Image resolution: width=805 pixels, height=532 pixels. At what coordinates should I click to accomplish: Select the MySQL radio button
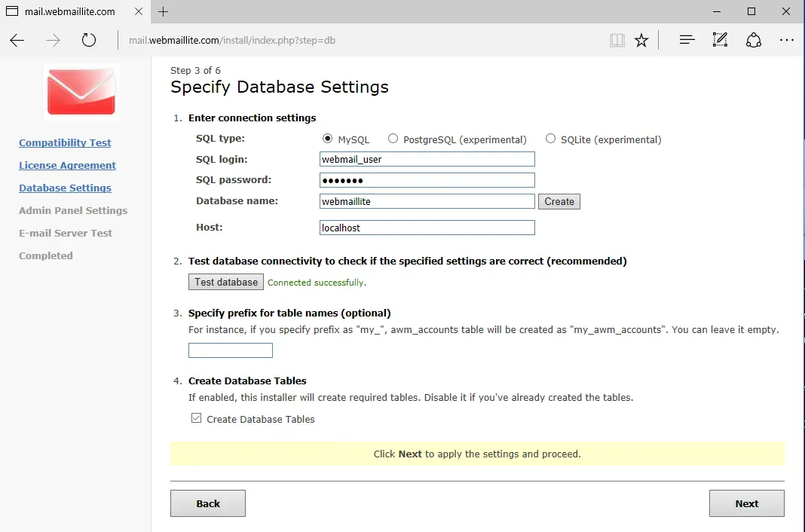coord(327,139)
